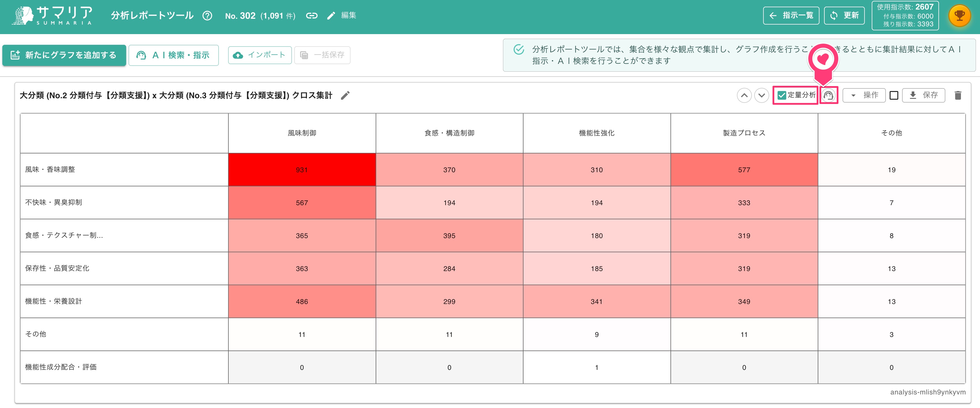Image resolution: width=980 pixels, height=408 pixels.
Task: Click cell with value 333
Action: click(x=744, y=203)
